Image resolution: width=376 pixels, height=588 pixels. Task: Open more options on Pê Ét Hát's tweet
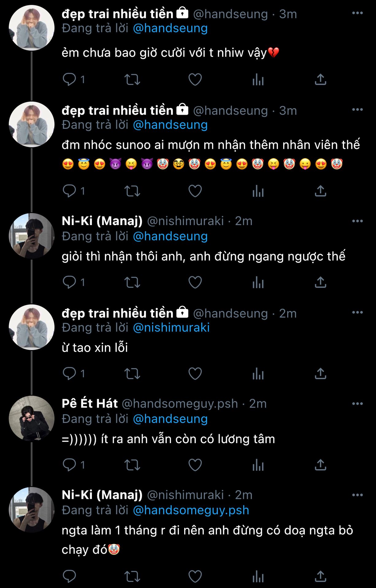(357, 404)
